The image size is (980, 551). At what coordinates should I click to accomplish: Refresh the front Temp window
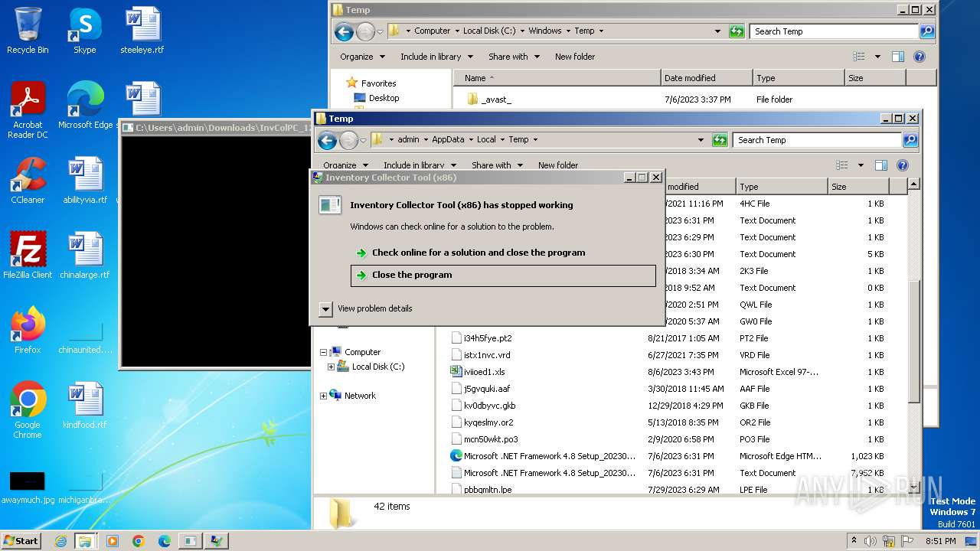tap(720, 140)
